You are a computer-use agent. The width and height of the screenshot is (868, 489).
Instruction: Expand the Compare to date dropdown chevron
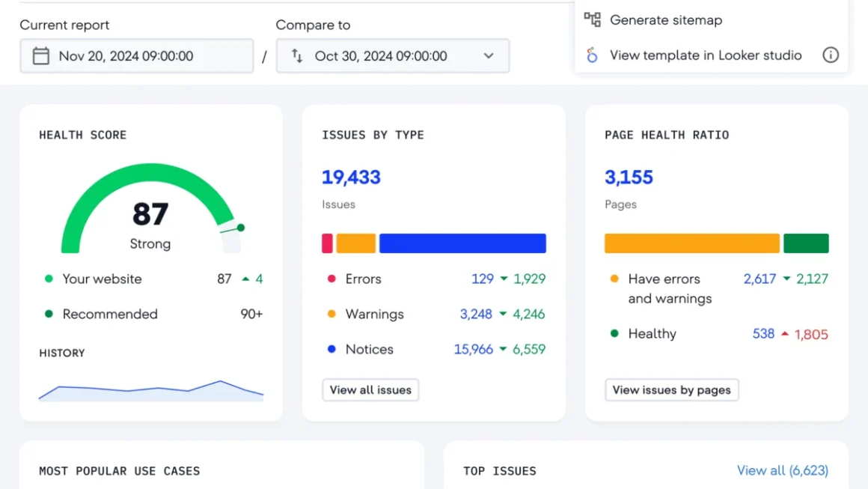[488, 56]
